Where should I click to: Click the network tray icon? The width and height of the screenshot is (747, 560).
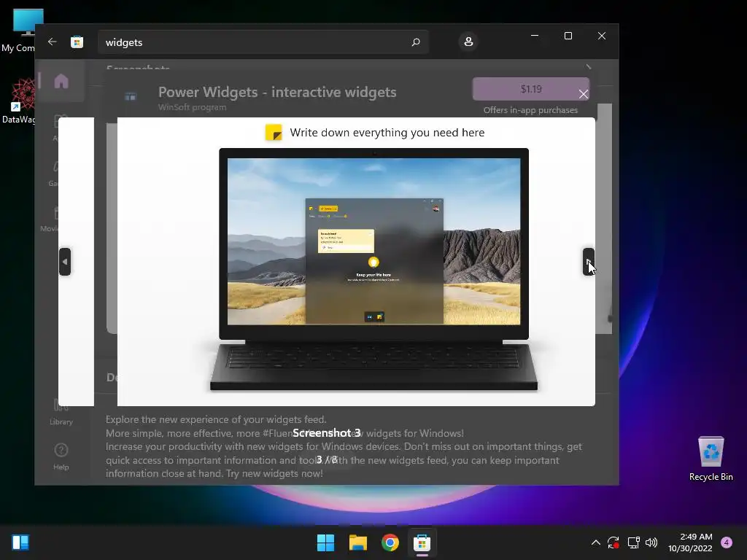click(634, 542)
